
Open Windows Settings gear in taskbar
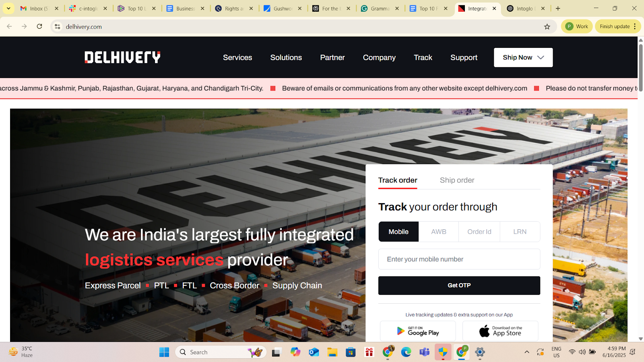[480, 352]
